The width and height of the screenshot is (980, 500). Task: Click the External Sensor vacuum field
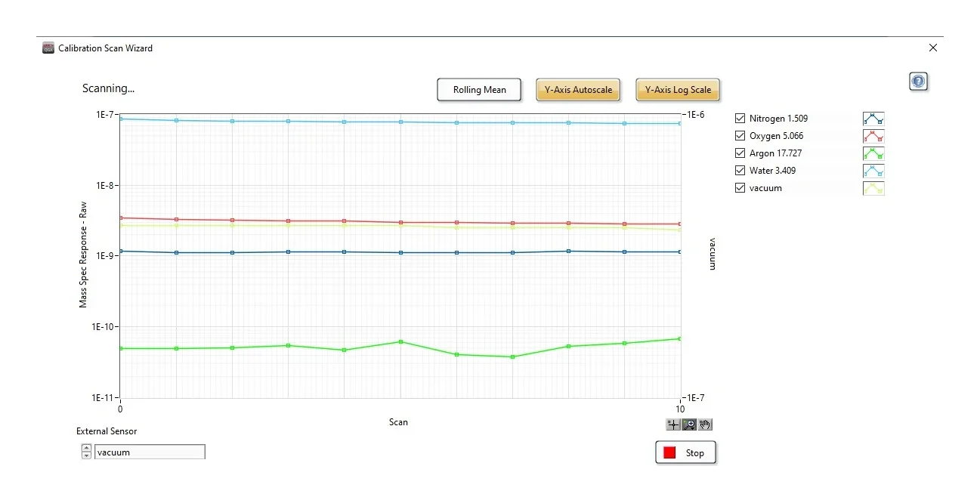pos(150,452)
